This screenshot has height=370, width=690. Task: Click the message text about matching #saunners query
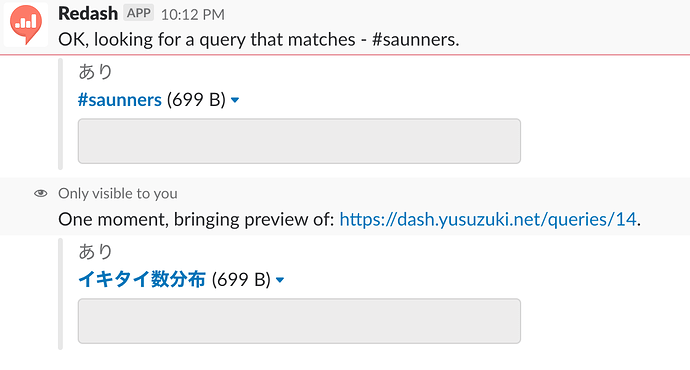(259, 40)
